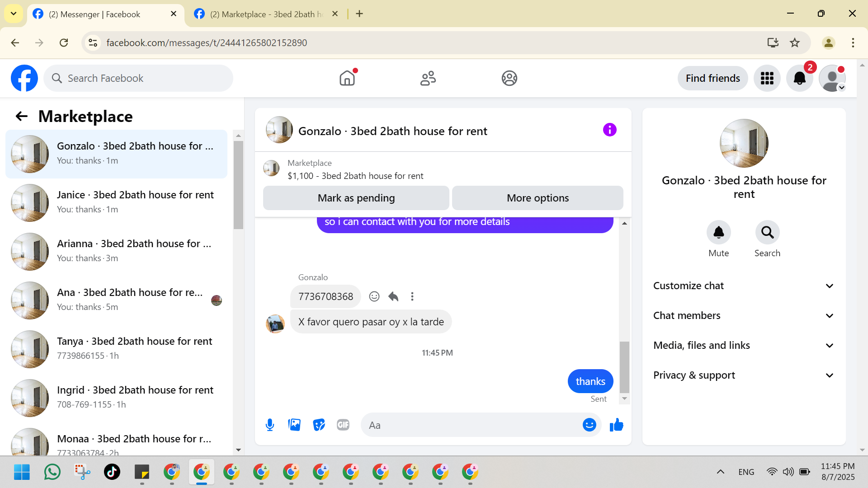This screenshot has width=868, height=488.
Task: Expand Privacy & support section
Action: 744,375
